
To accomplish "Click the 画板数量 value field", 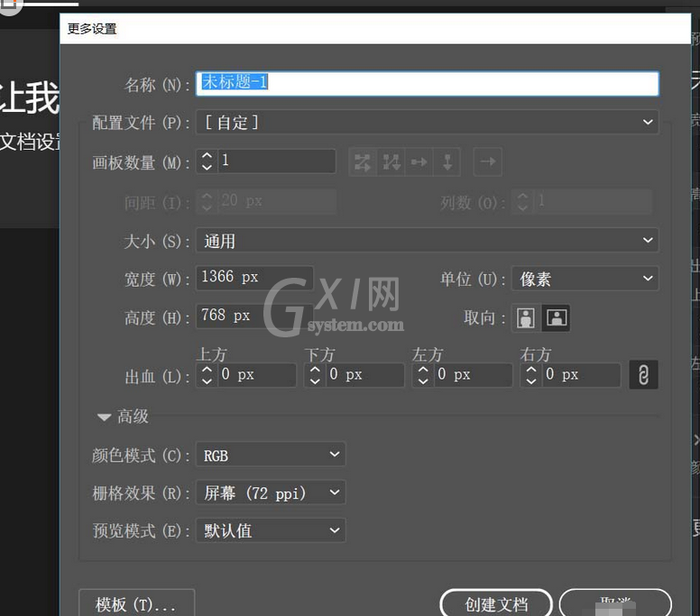I will click(277, 161).
